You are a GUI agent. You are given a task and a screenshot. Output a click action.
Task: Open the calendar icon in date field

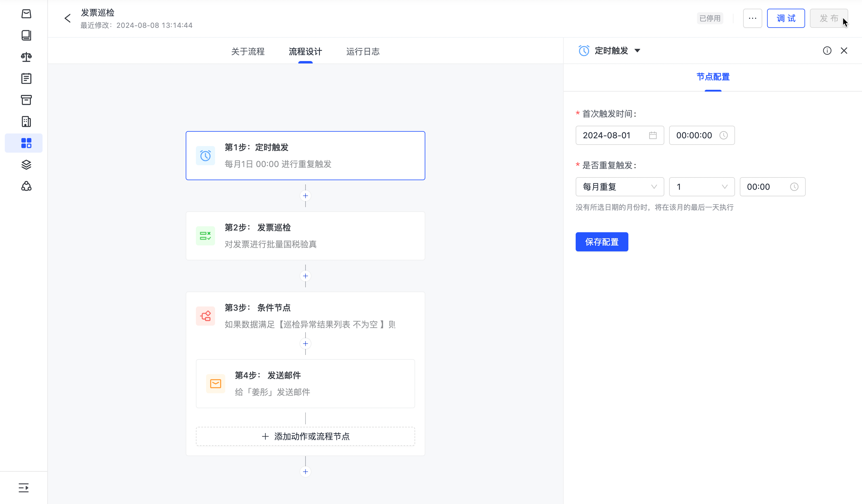coord(653,135)
